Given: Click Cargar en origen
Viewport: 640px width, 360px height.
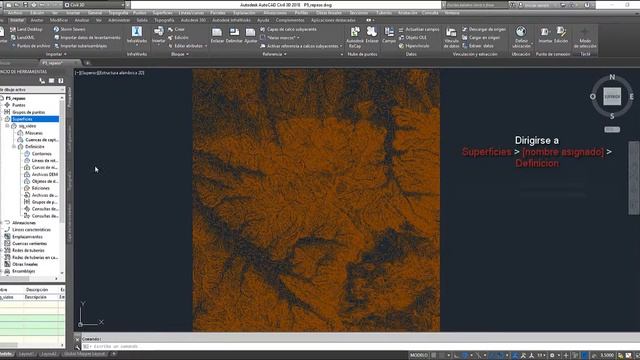Looking at the screenshot, I should 480,38.
